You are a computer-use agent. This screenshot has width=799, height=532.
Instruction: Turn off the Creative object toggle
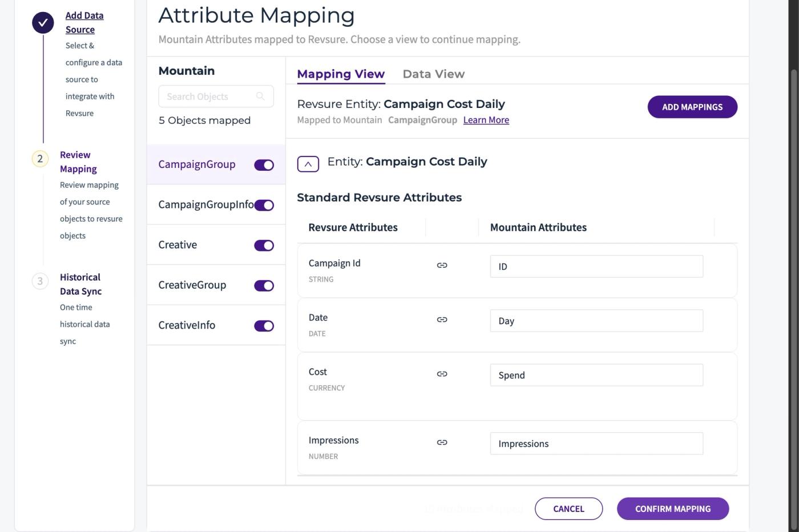(264, 245)
